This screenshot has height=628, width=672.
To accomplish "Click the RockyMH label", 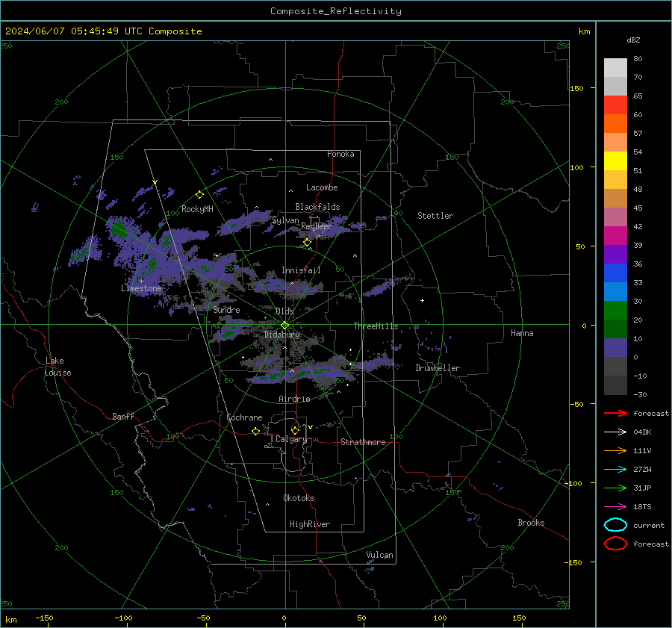I will point(197,209).
